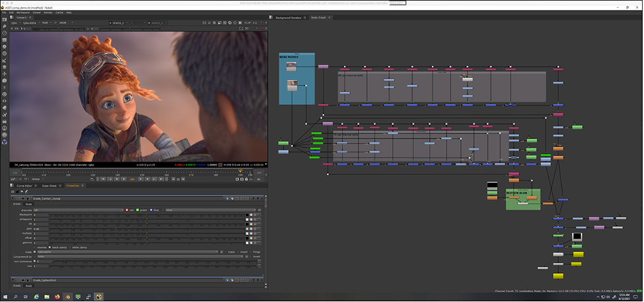This screenshot has width=644, height=302.
Task: Click the gain value input field
Action: pyautogui.click(x=40, y=229)
